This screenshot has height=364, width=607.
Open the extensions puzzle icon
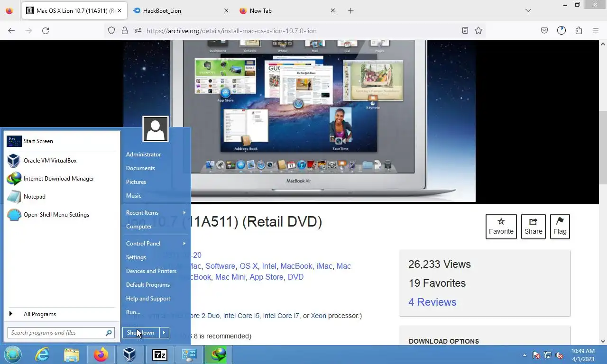pyautogui.click(x=579, y=31)
